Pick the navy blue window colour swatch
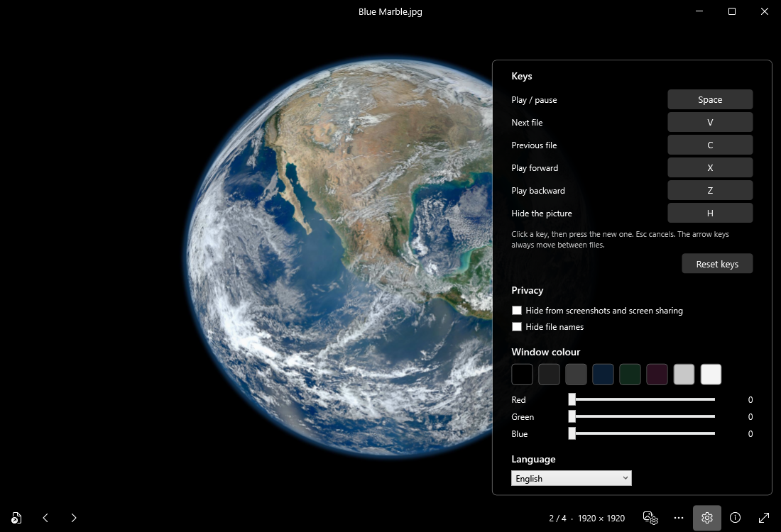The width and height of the screenshot is (781, 532). pyautogui.click(x=603, y=375)
